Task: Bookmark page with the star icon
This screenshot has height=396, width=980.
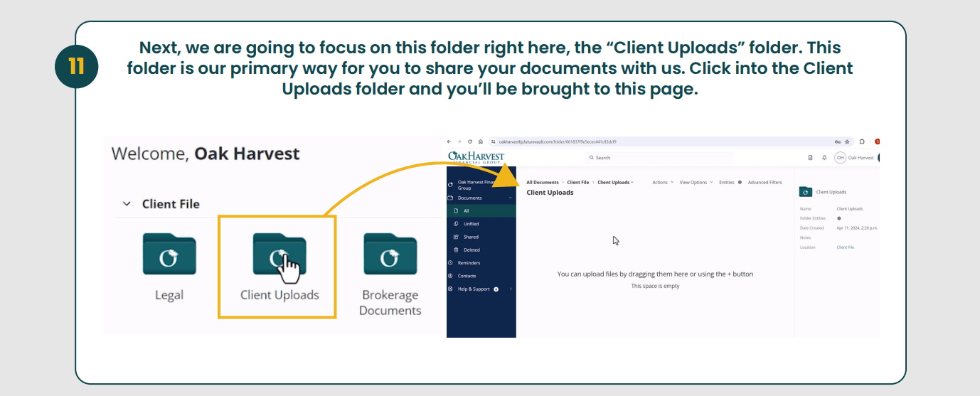Action: click(x=847, y=141)
